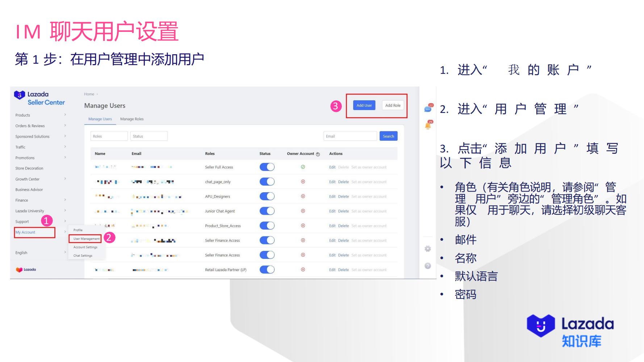Toggle status for the Retail Lazada Partner user
The image size is (644, 362).
tap(267, 269)
